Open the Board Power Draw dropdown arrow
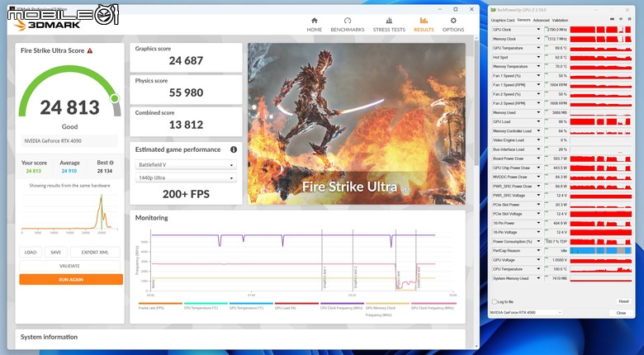The width and height of the screenshot is (644, 355). [538, 159]
